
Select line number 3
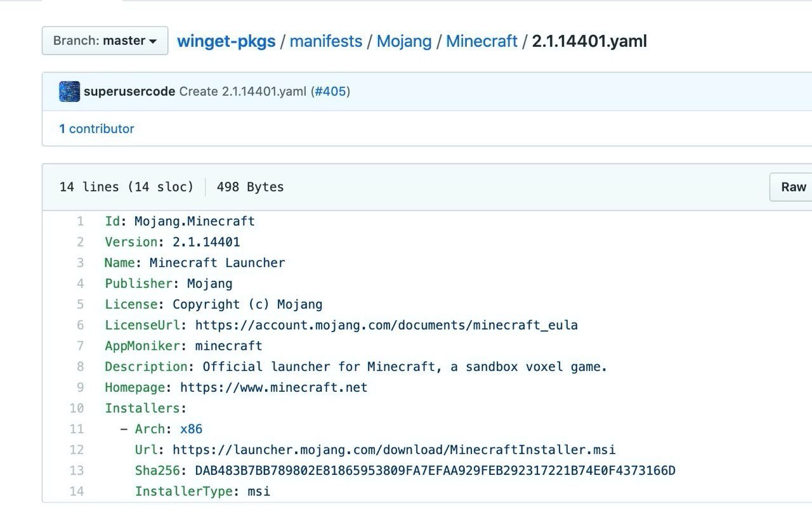point(81,262)
